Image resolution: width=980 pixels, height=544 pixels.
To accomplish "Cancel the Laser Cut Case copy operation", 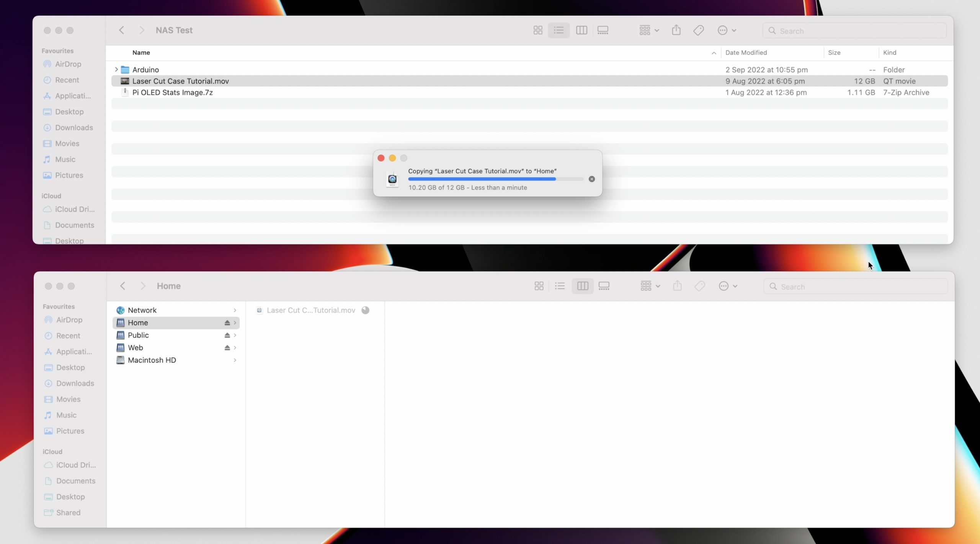I will tap(592, 179).
